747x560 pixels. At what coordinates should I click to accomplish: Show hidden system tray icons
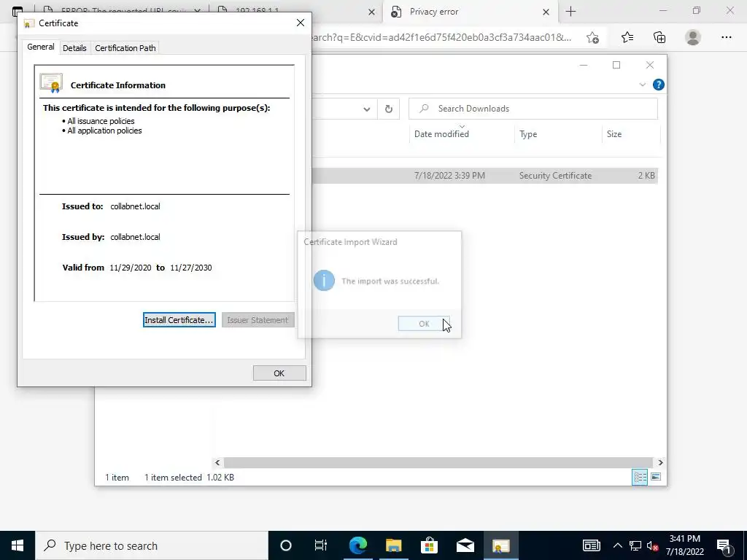tap(617, 545)
